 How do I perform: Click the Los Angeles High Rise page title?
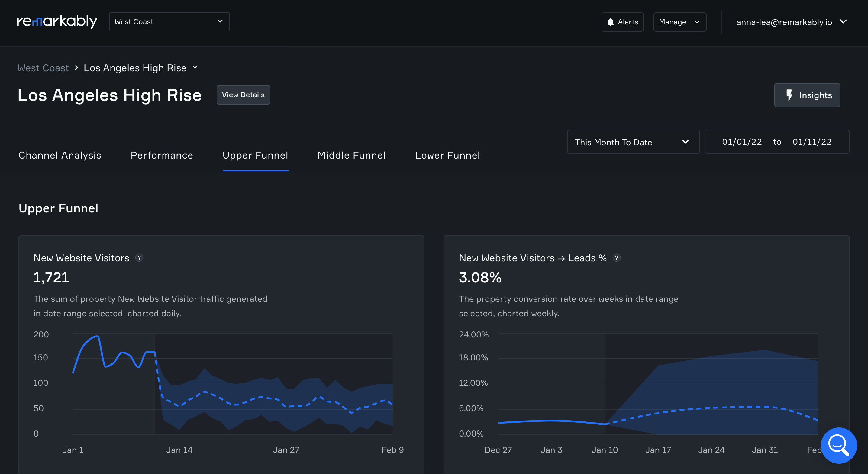[109, 95]
